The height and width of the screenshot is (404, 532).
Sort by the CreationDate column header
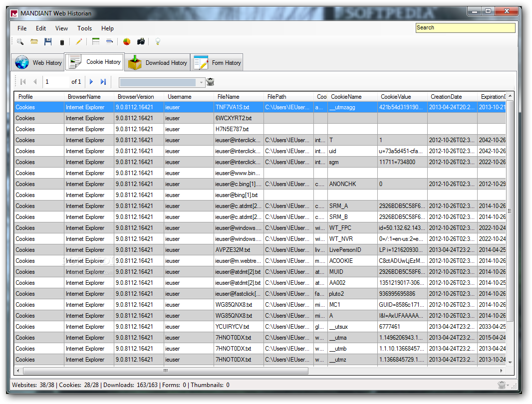coord(452,97)
